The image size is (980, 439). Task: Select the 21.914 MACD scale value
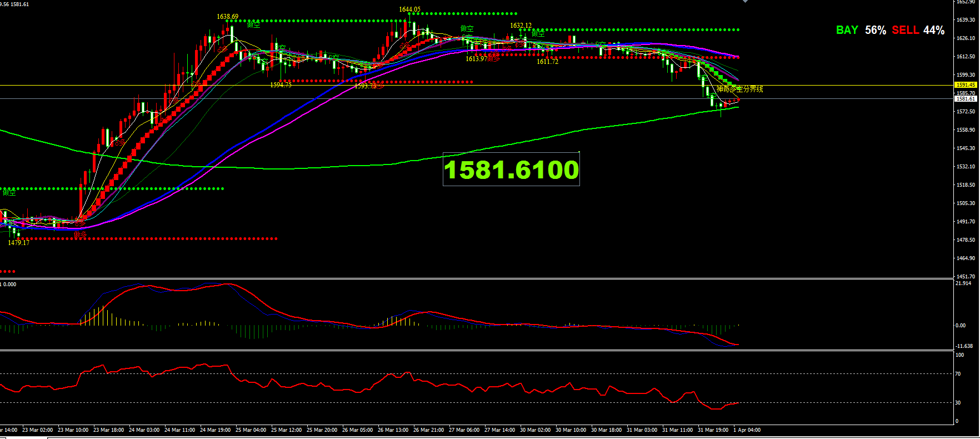tap(963, 283)
